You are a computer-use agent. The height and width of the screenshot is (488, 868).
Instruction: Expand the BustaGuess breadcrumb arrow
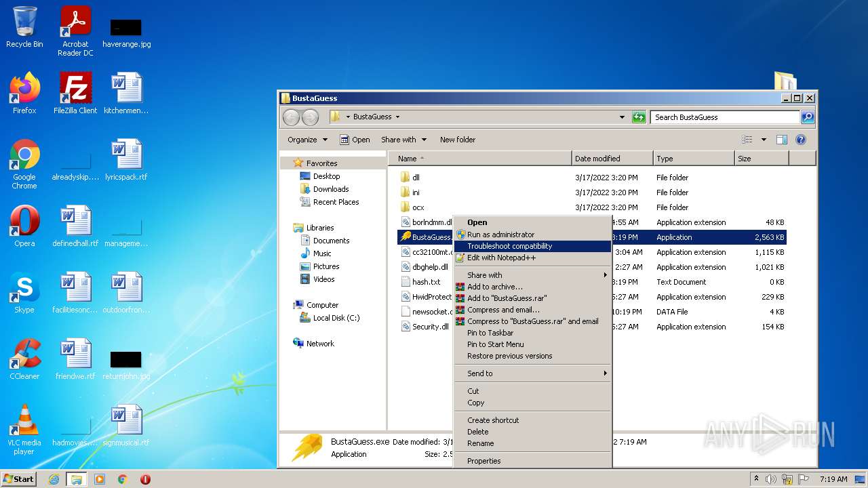point(397,117)
